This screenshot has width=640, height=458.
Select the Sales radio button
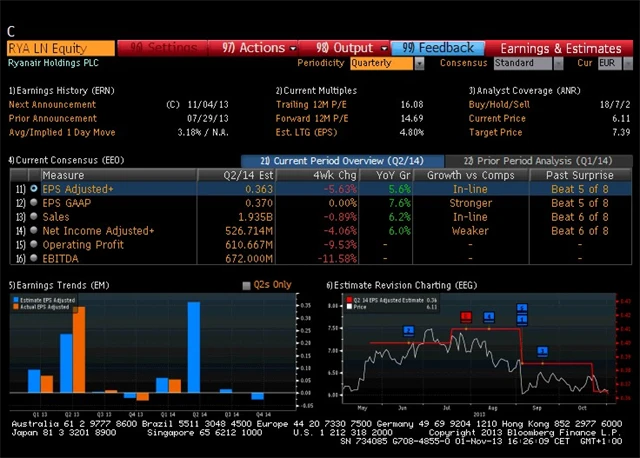[34, 216]
